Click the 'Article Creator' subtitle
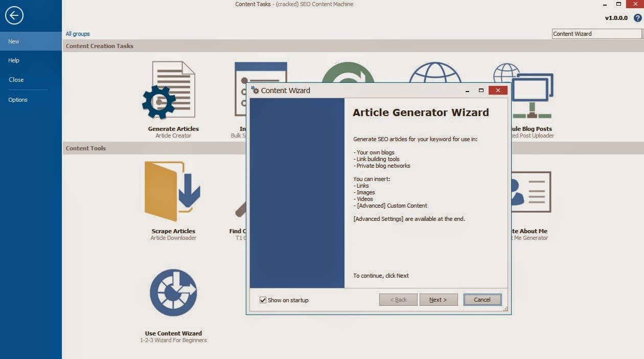Viewport: 644px width, 359px height. point(173,136)
